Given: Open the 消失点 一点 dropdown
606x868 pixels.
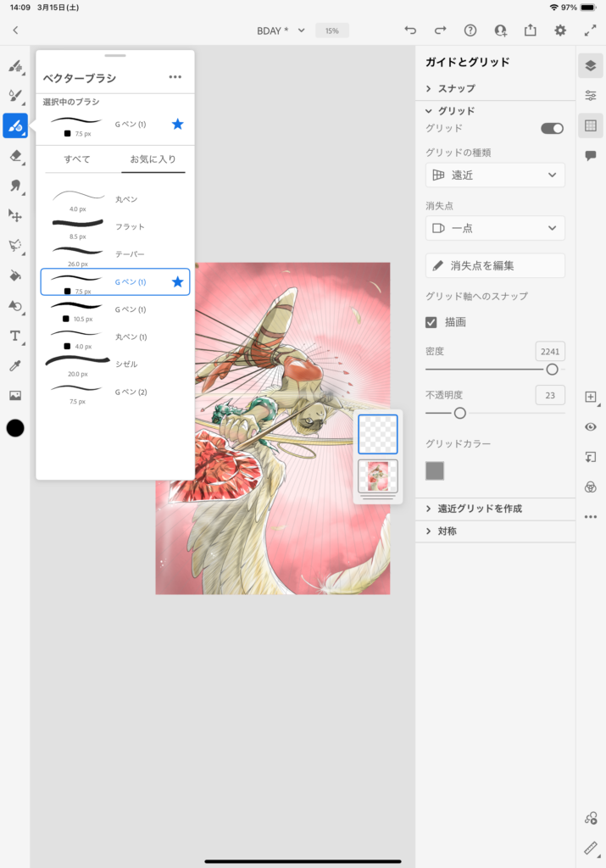Looking at the screenshot, I should click(495, 228).
